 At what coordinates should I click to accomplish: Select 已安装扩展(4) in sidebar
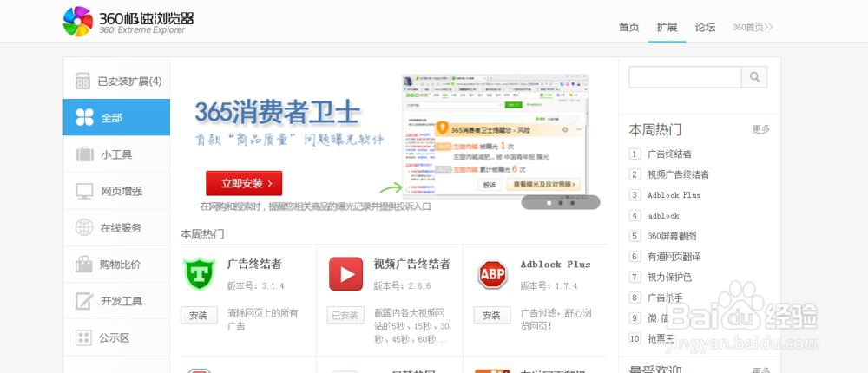(x=116, y=81)
